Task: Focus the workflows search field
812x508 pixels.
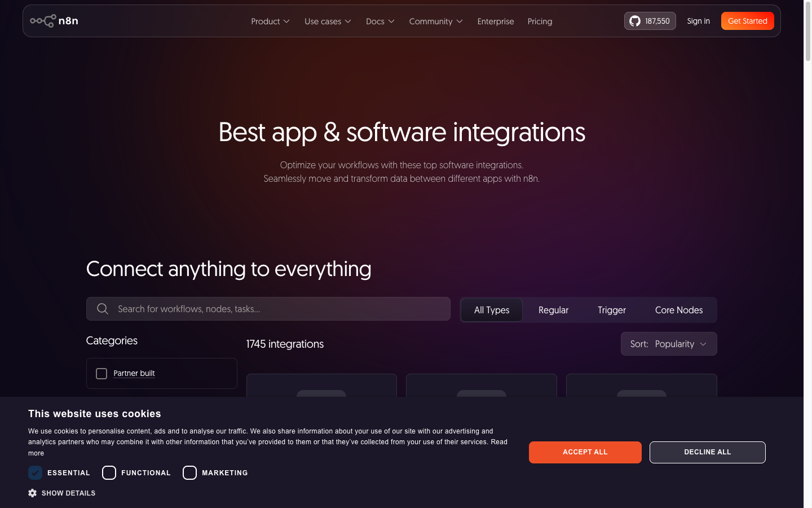Action: [268, 309]
